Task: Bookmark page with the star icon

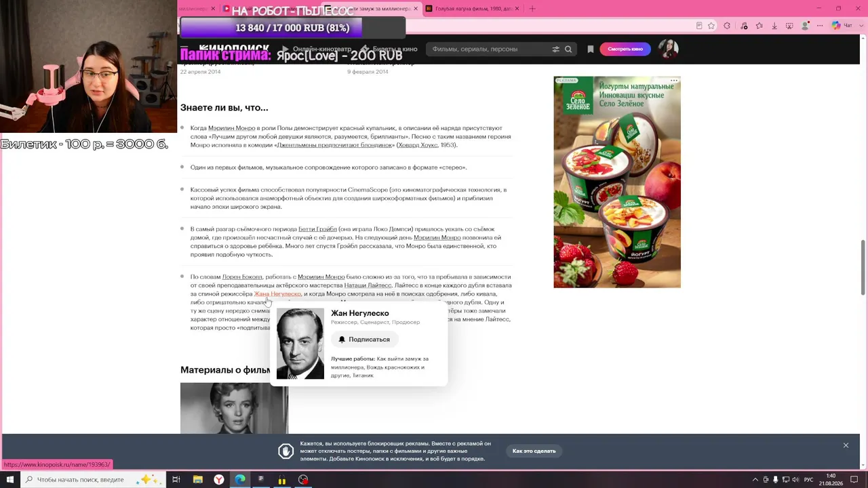Action: [711, 26]
